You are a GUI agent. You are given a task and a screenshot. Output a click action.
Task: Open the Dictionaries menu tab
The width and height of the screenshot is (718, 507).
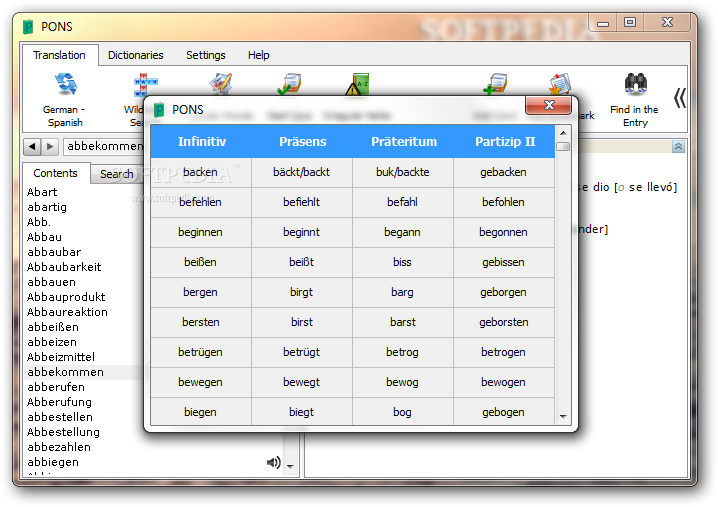click(136, 55)
